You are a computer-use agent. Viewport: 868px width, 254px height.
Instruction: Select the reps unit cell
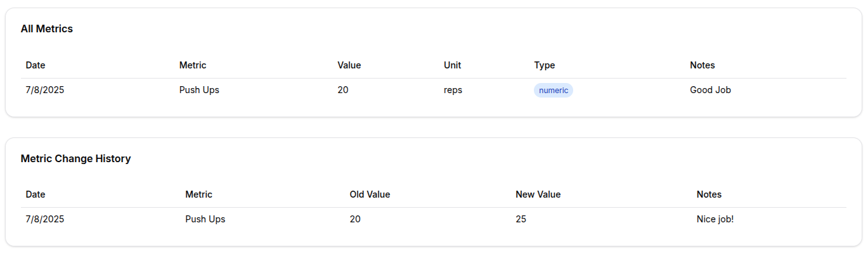pyautogui.click(x=453, y=90)
